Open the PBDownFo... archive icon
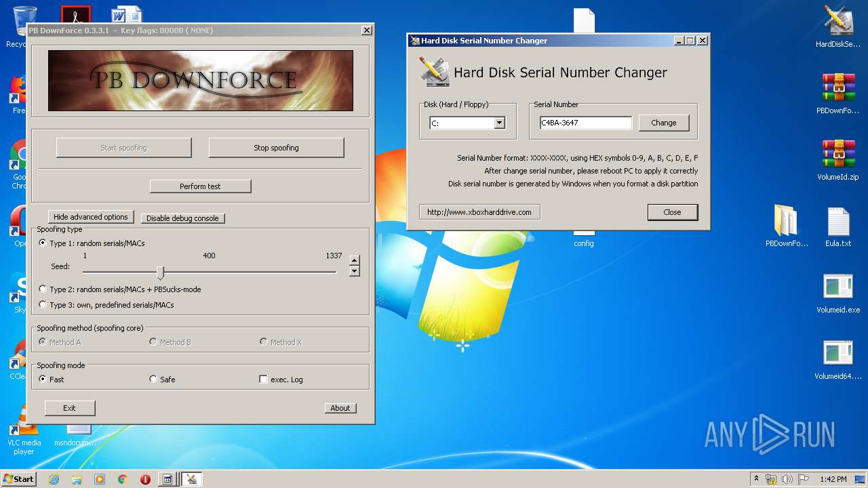868x488 pixels. (x=838, y=94)
